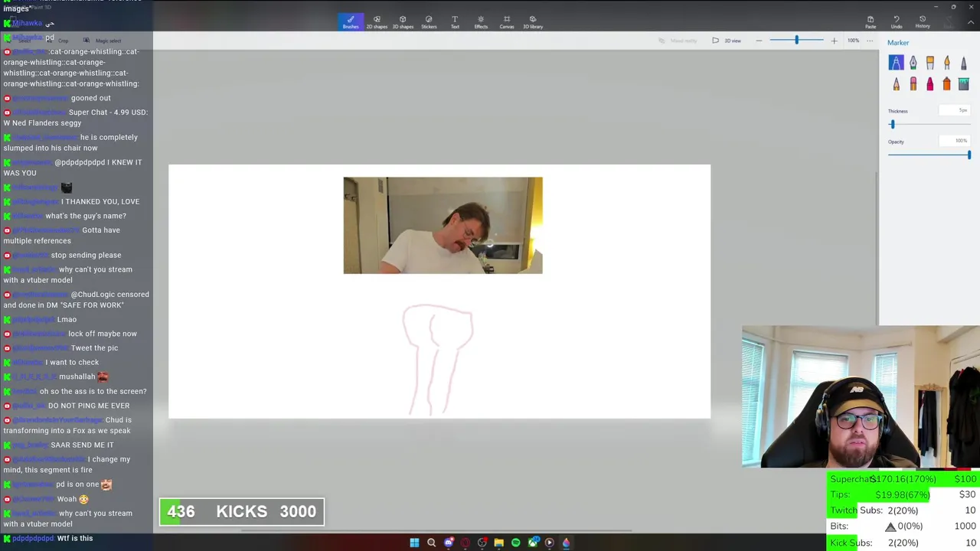Open the 3D library

[533, 22]
